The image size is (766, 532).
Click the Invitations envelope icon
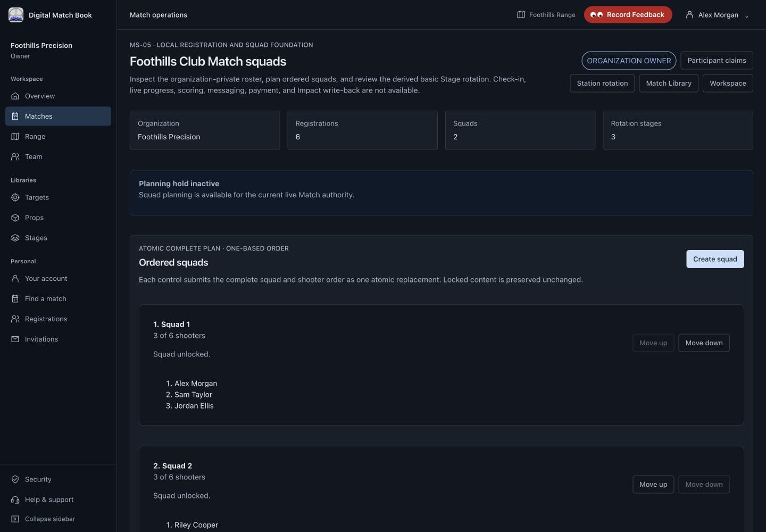tap(15, 339)
